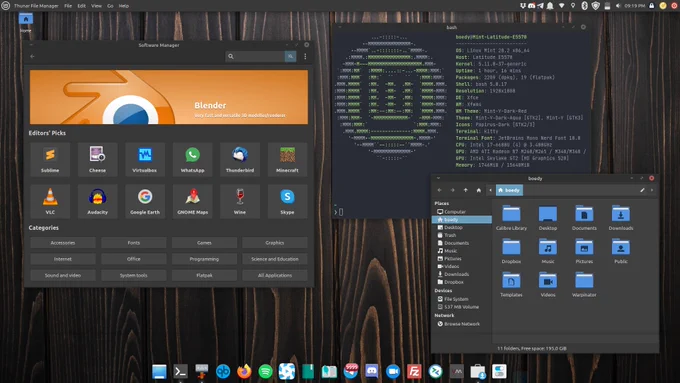Select the Warpinator folder icon

[584, 280]
